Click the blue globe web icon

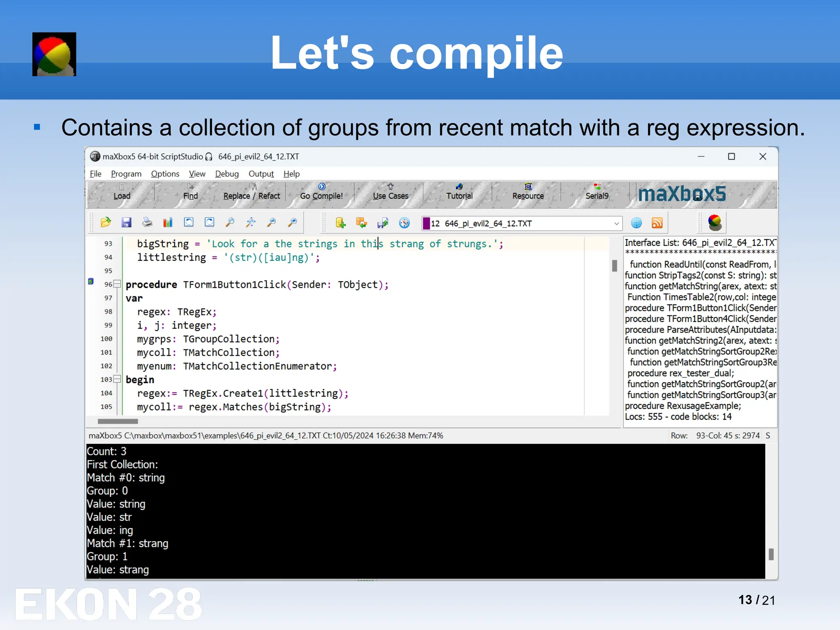[636, 223]
